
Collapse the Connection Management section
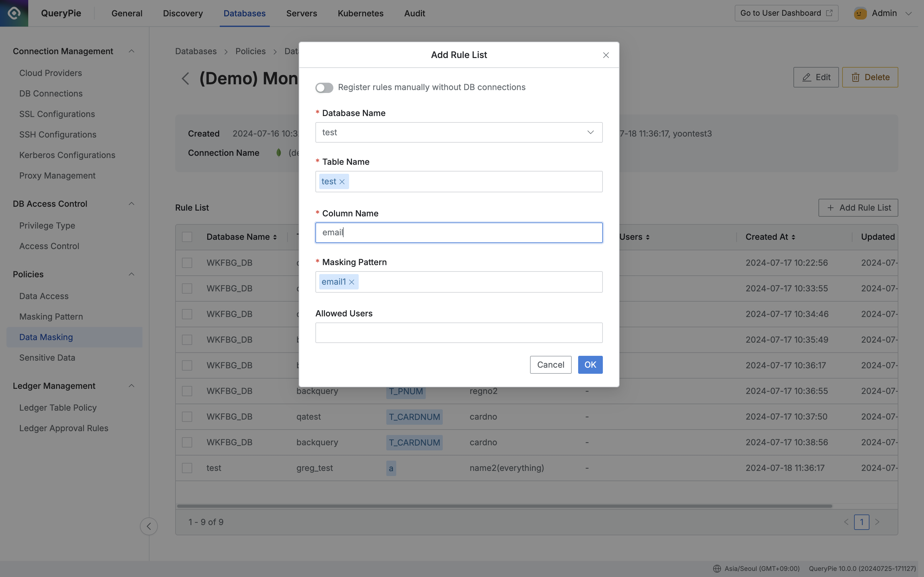[x=131, y=51]
